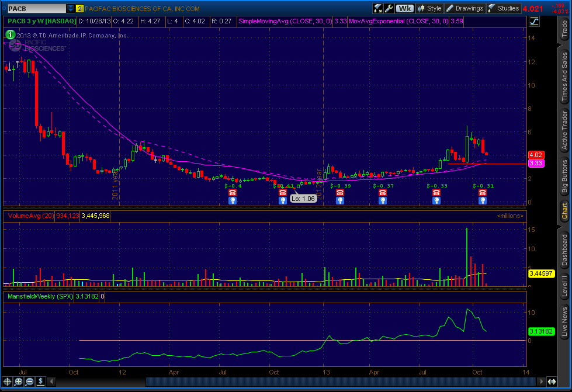Toggle the Wk weekly aggregation button
Image resolution: width=572 pixels, height=392 pixels.
coord(404,8)
